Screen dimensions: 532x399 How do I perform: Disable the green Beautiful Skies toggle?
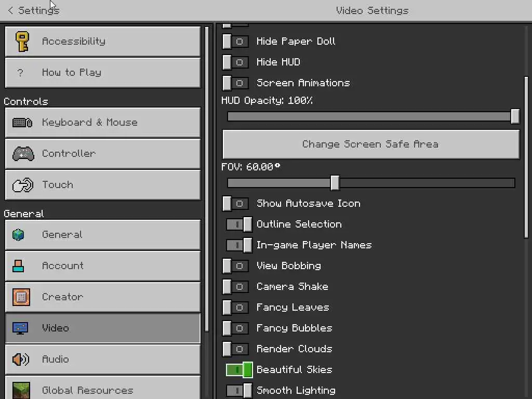point(239,370)
